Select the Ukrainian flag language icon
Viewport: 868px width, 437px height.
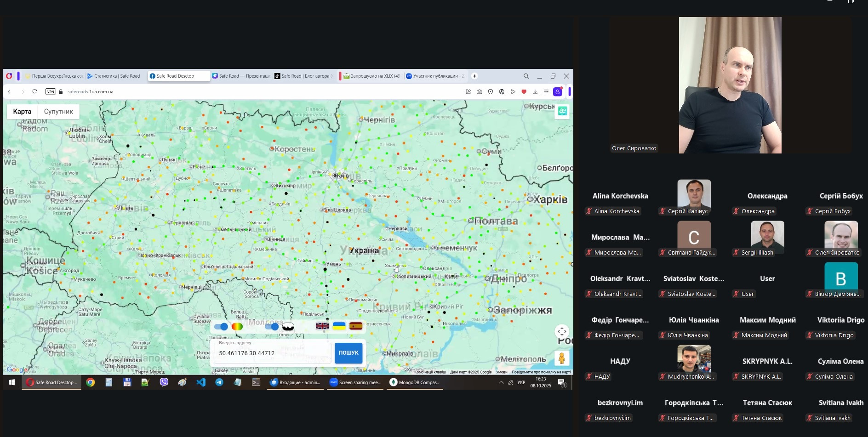coord(339,326)
